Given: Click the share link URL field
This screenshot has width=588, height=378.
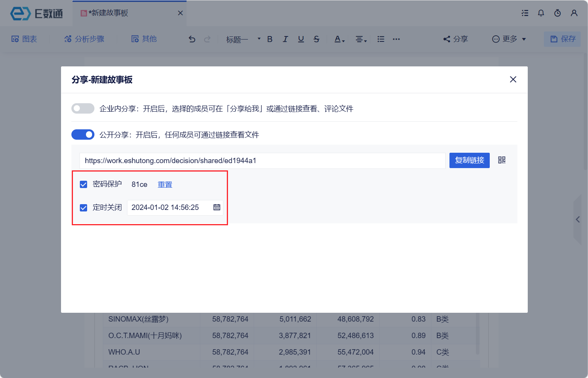Looking at the screenshot, I should point(263,161).
